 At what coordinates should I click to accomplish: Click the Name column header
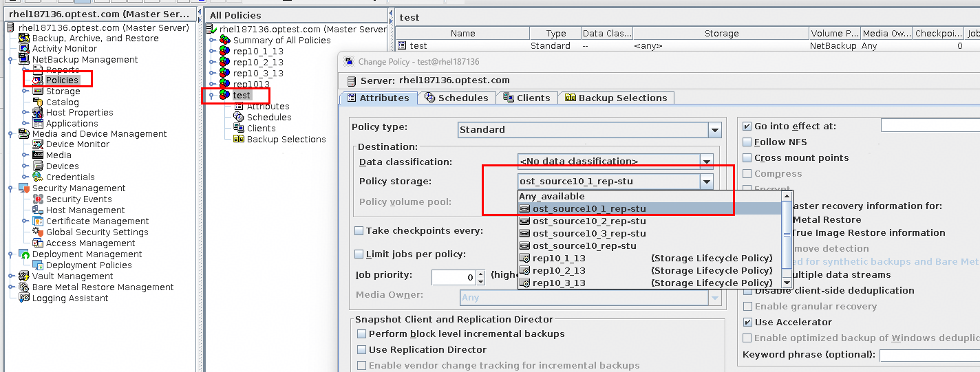462,33
